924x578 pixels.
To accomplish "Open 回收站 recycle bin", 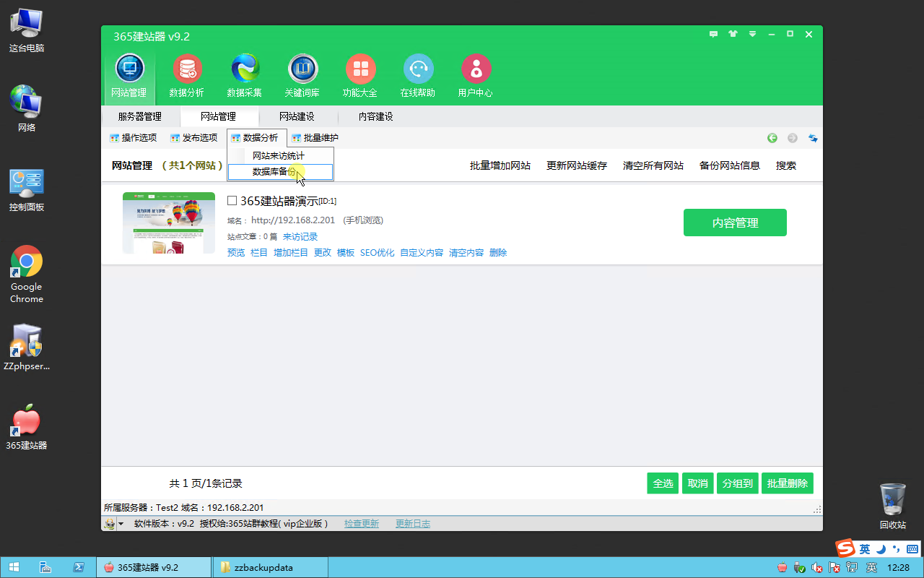I will tap(893, 506).
